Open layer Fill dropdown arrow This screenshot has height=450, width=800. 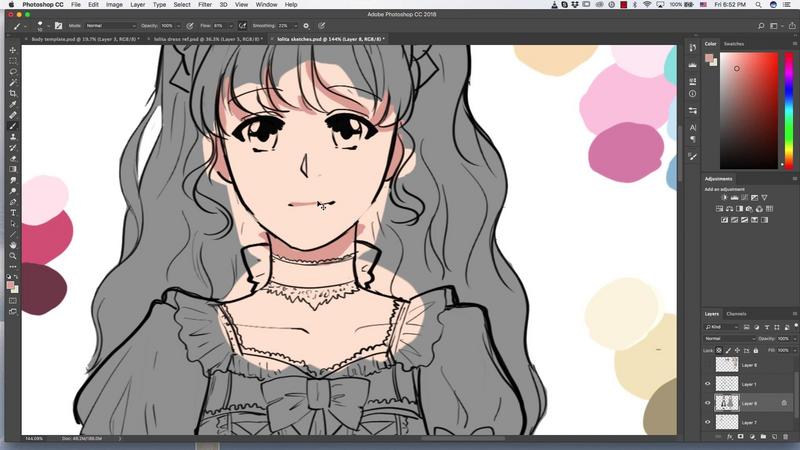pos(794,351)
